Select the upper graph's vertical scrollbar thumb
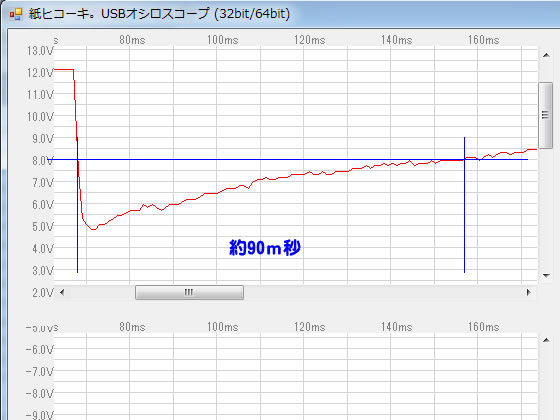This screenshot has width=560, height=420. (x=545, y=115)
